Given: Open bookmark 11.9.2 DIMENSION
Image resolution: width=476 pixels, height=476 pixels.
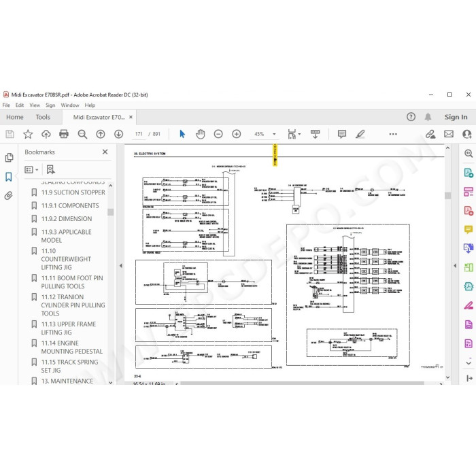Looking at the screenshot, I should tap(67, 218).
